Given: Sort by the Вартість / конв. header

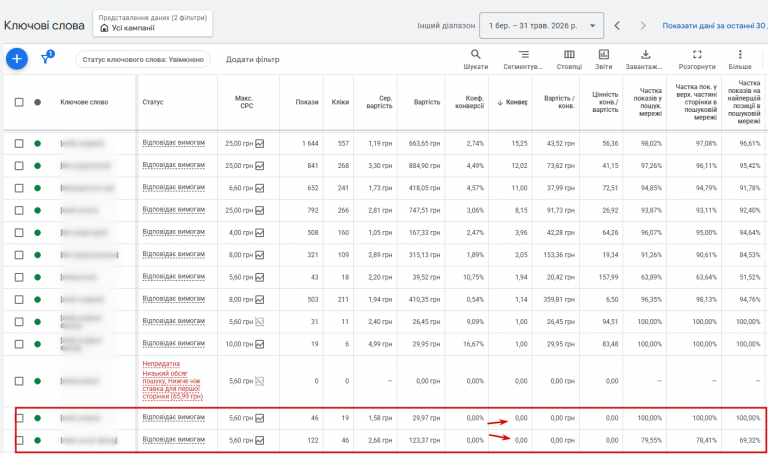Looking at the screenshot, I should click(x=559, y=102).
